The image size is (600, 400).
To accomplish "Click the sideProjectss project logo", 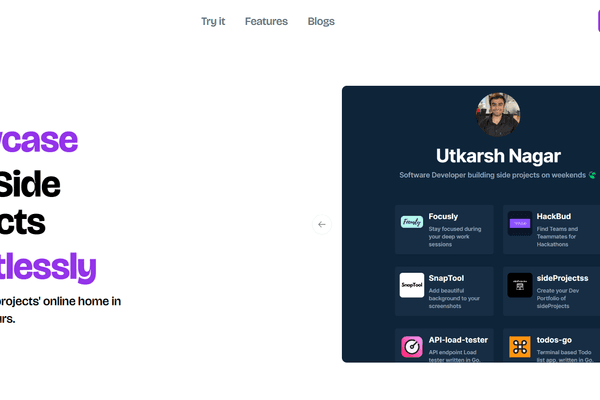I will click(x=520, y=285).
